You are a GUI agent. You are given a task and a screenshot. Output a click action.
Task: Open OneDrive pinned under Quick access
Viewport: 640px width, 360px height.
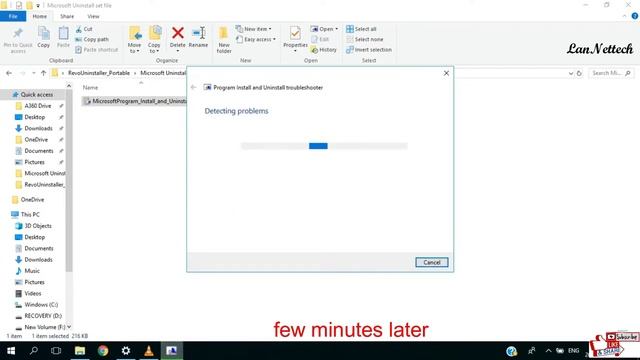pyautogui.click(x=36, y=140)
